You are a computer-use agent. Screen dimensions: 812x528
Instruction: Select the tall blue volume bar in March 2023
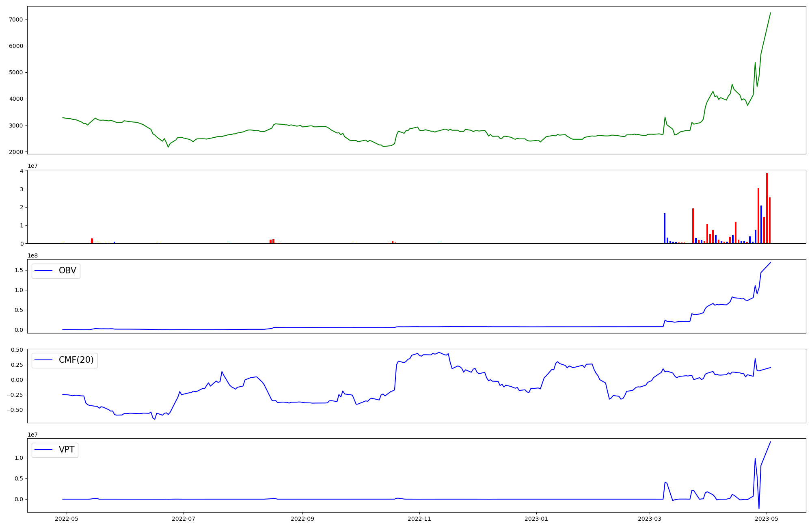click(x=665, y=228)
